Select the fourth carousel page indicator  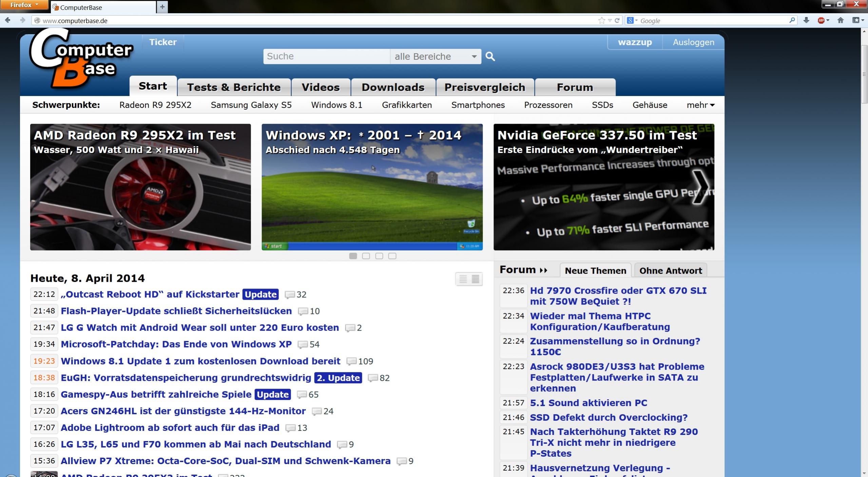tap(392, 256)
